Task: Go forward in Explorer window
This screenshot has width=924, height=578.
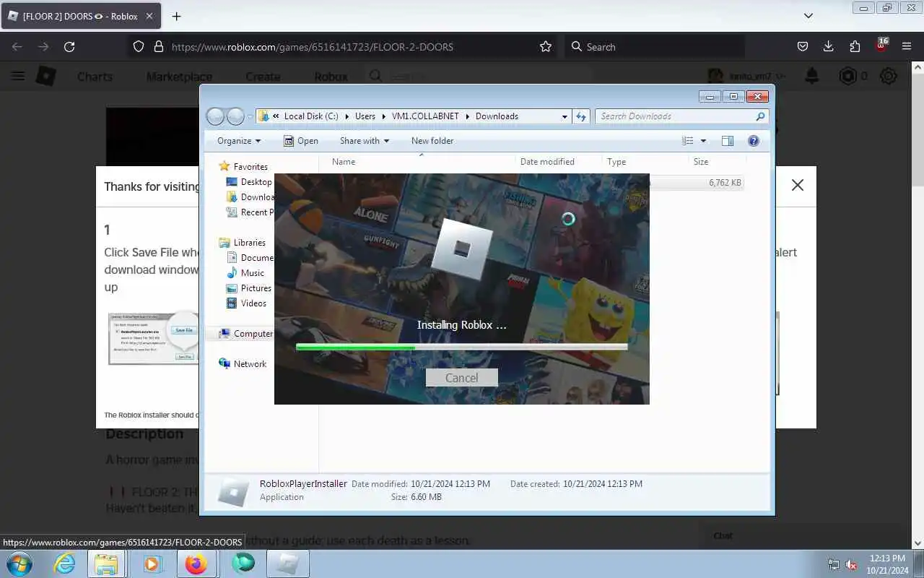Action: 236,116
